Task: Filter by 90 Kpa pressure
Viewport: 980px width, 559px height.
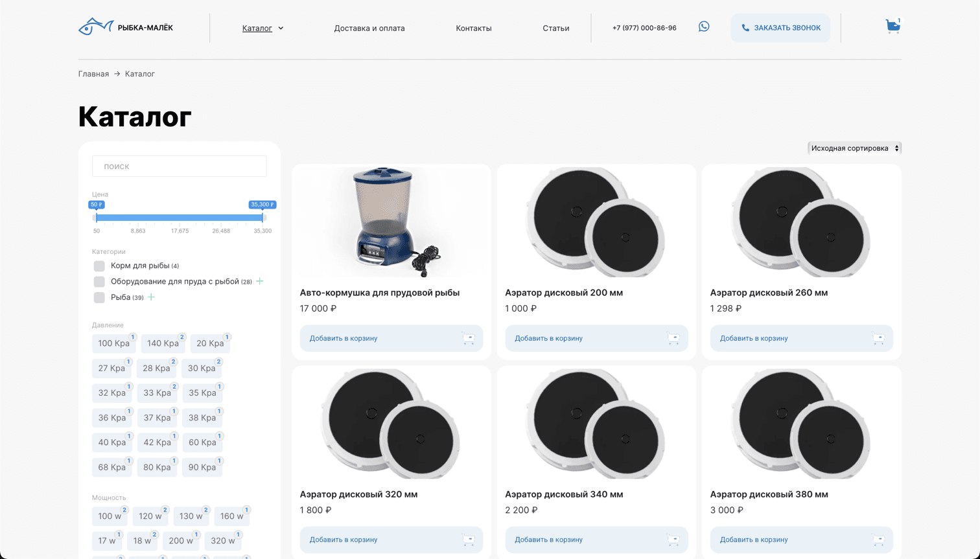Action: (202, 467)
